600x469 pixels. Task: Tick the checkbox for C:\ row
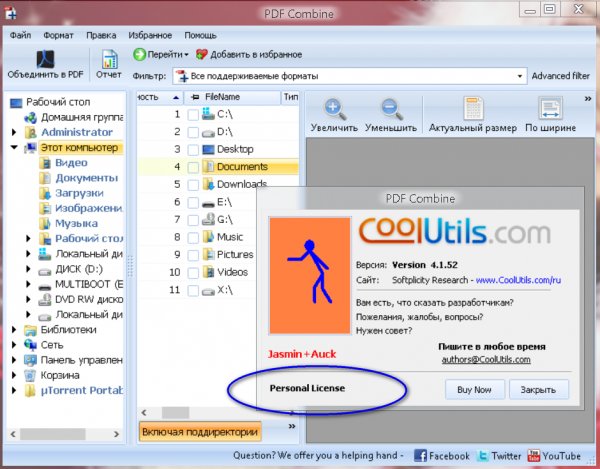click(x=193, y=115)
